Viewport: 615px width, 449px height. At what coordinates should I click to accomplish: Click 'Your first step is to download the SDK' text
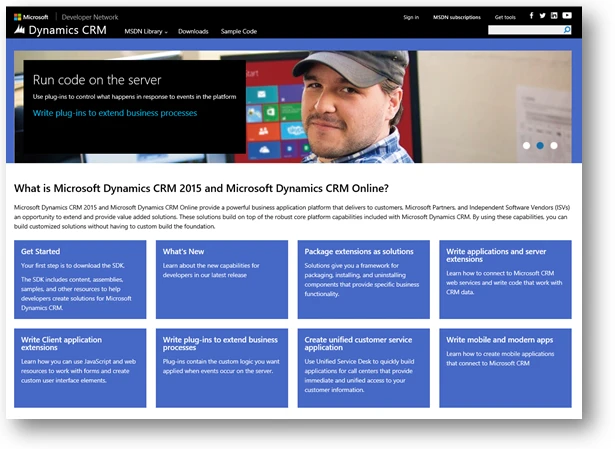[73, 265]
